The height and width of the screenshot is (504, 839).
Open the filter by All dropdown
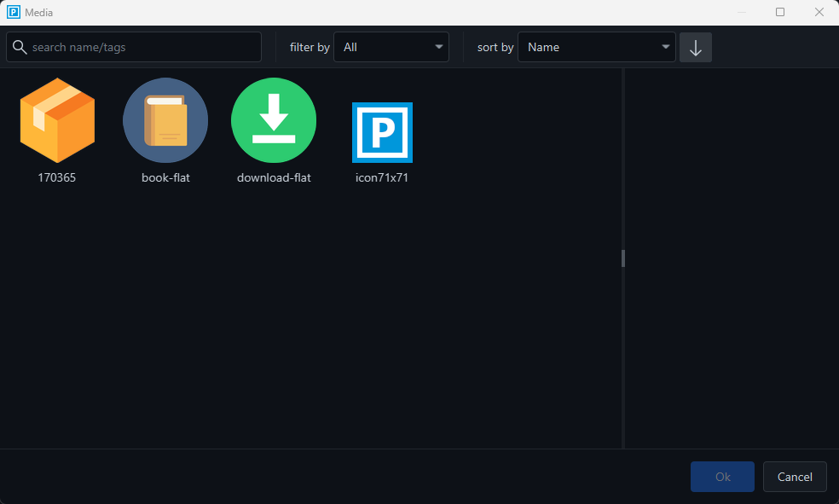[391, 47]
